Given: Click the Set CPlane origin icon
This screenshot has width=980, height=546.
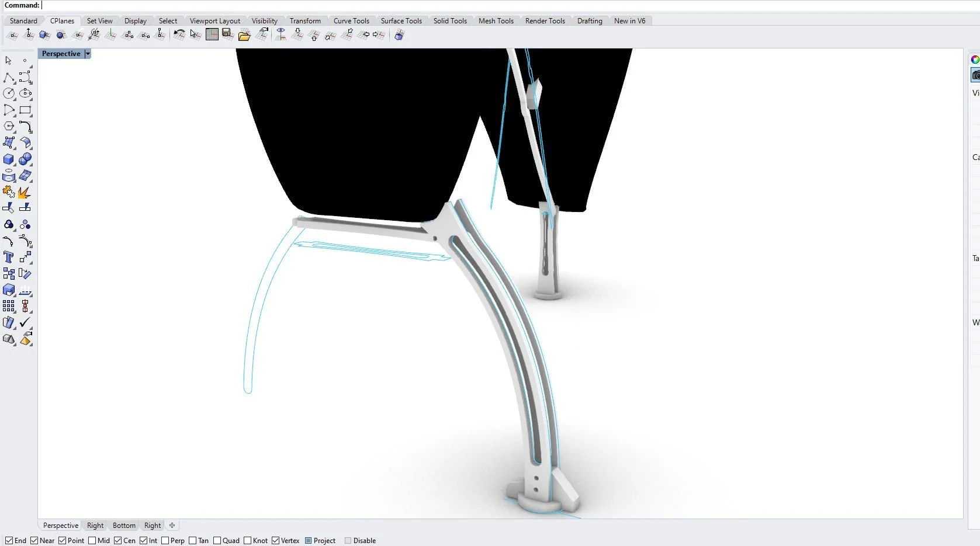Looking at the screenshot, I should tap(12, 35).
